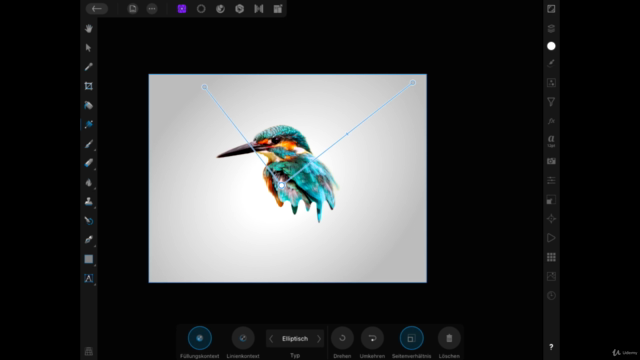Viewport: 640px width, 360px height.
Task: Go back with the arrow button
Action: (x=97, y=9)
